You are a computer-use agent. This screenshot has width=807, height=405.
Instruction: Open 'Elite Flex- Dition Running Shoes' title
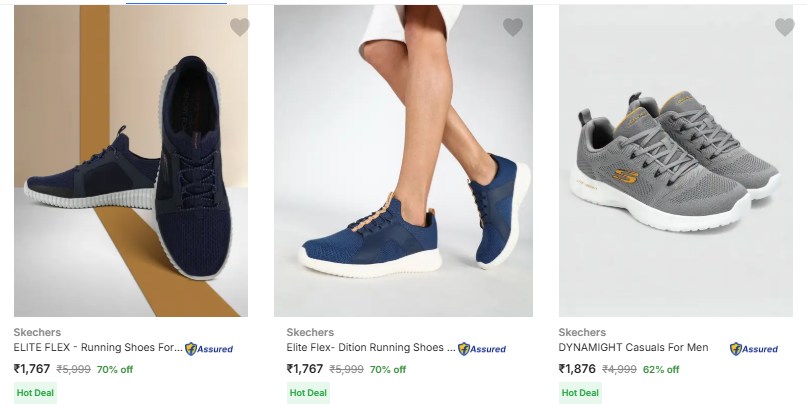(370, 348)
